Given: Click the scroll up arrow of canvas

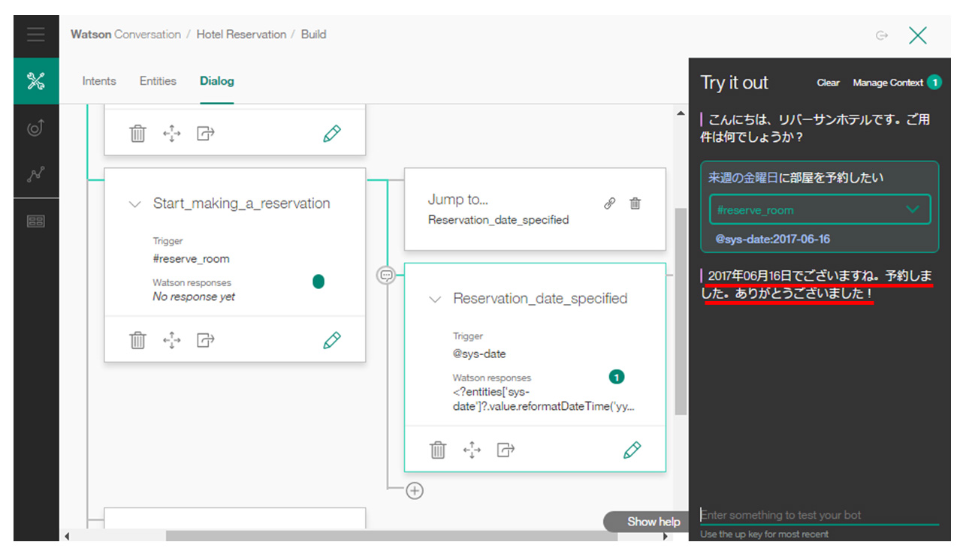Looking at the screenshot, I should (681, 113).
